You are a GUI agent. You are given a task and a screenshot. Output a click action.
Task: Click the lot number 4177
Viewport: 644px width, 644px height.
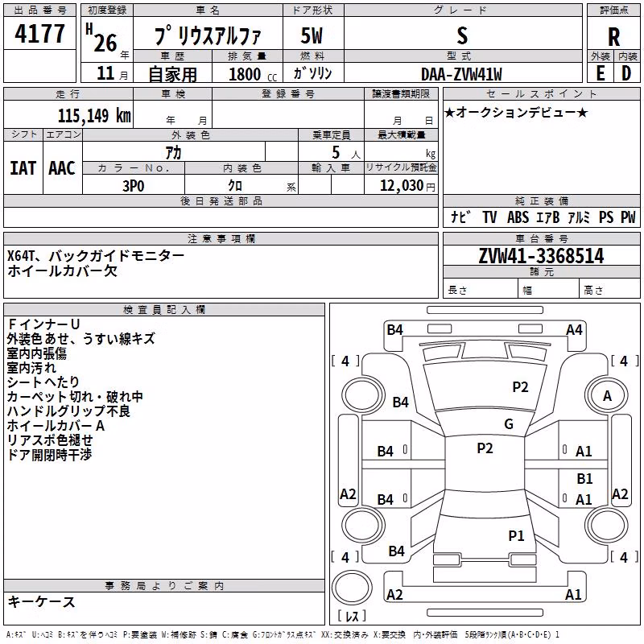(39, 34)
